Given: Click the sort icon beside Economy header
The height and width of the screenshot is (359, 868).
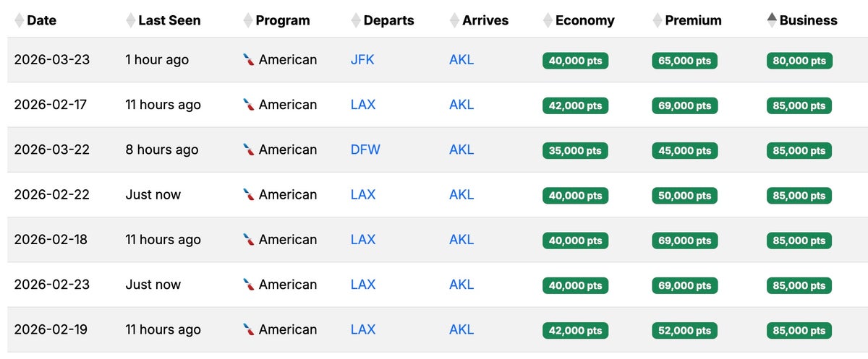Looking at the screenshot, I should pyautogui.click(x=548, y=20).
